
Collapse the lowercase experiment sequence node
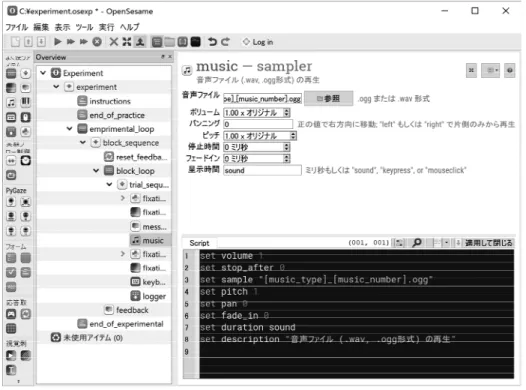click(x=56, y=87)
